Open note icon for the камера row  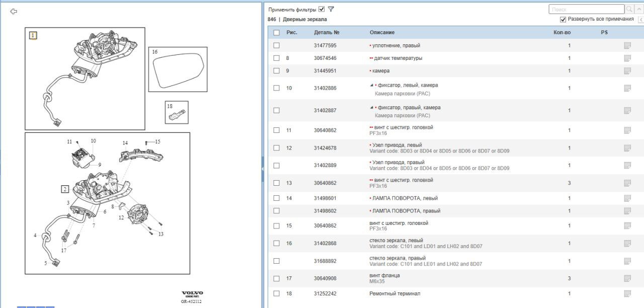tap(627, 71)
